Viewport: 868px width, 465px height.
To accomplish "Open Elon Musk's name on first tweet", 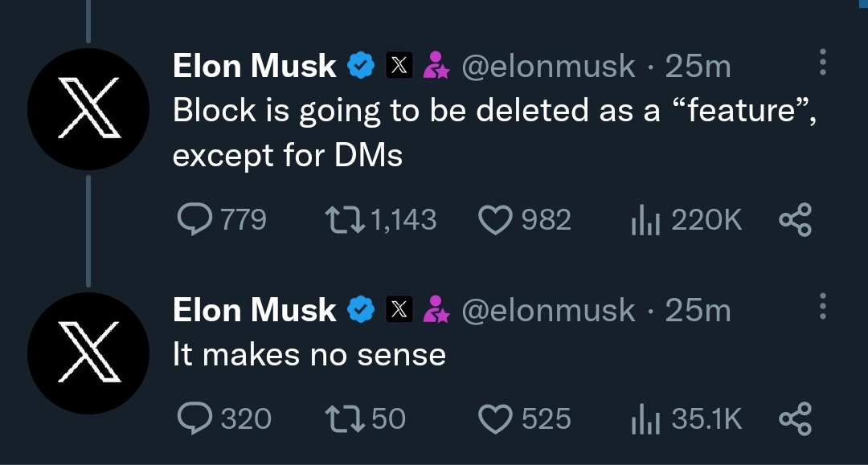I will (255, 66).
